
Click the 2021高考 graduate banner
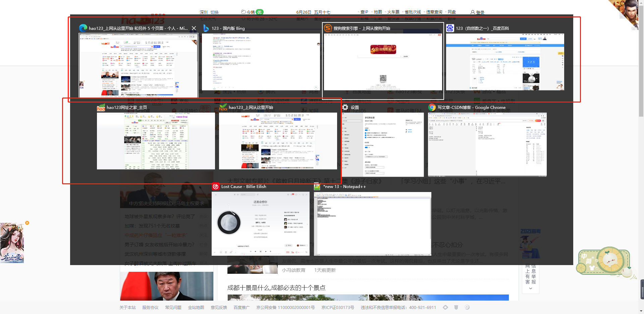pyautogui.click(x=530, y=244)
